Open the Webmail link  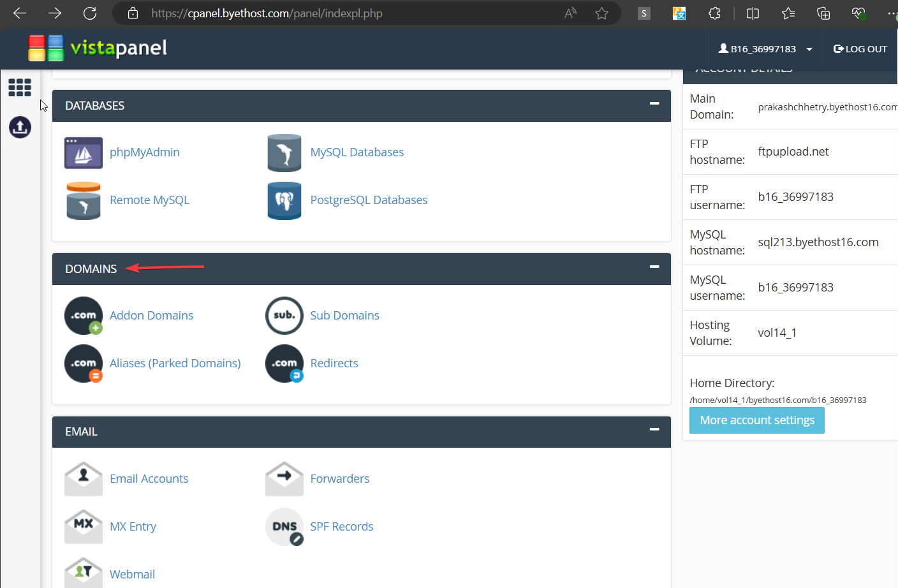coord(132,575)
